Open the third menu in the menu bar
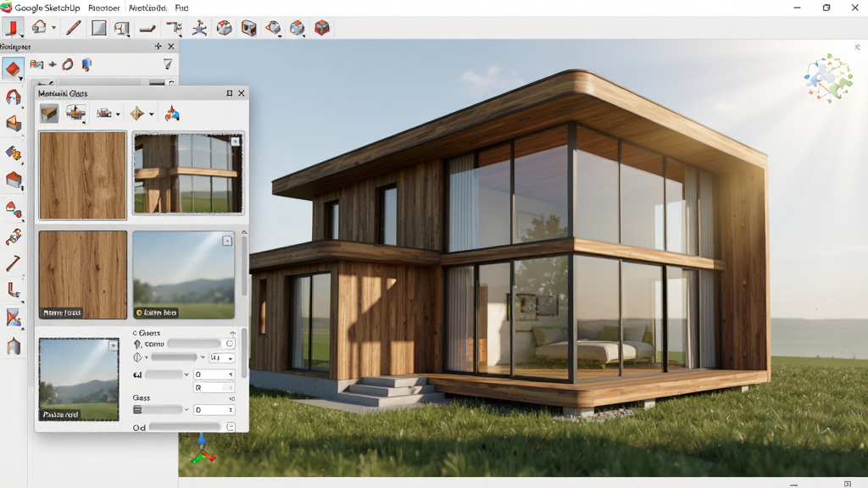The width and height of the screenshot is (868, 488). point(147,8)
